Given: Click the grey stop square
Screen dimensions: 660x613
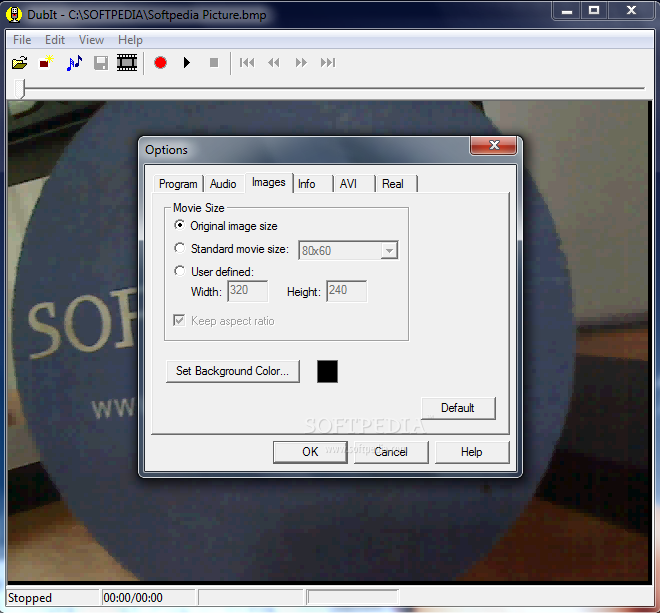Looking at the screenshot, I should click(214, 63).
